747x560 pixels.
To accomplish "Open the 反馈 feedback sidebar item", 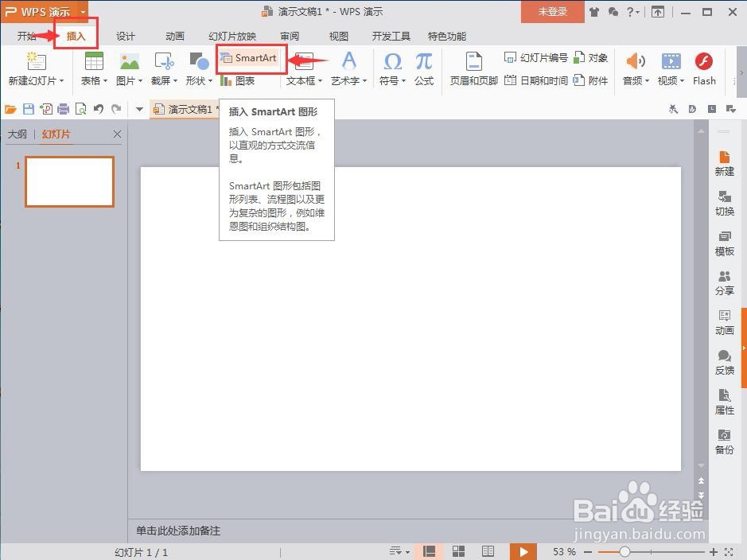I will tap(724, 363).
